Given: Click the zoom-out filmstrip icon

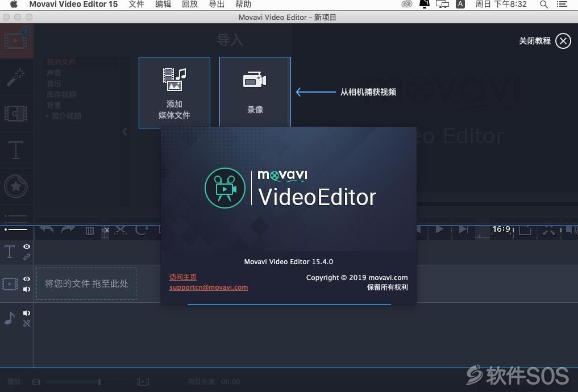Looking at the screenshot, I should click(35, 382).
